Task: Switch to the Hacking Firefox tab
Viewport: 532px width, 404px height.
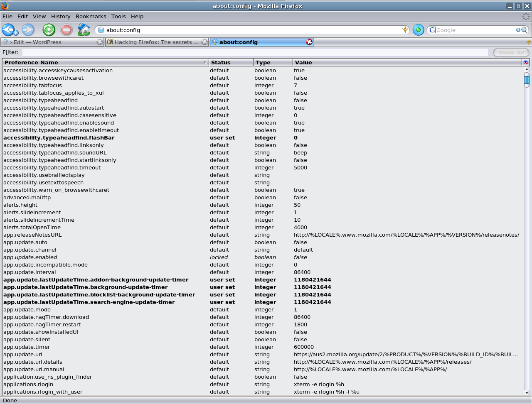Action: (157, 42)
